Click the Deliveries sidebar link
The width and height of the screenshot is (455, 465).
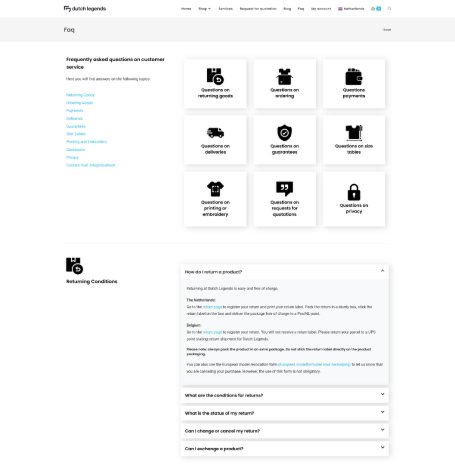pyautogui.click(x=74, y=118)
